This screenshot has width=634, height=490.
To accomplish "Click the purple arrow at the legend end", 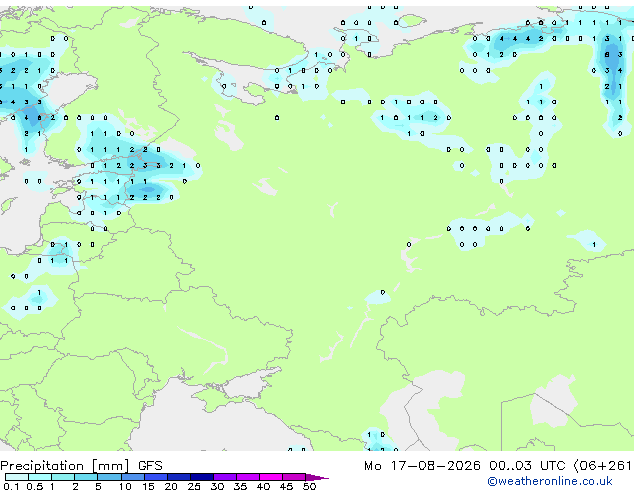I will (x=317, y=477).
